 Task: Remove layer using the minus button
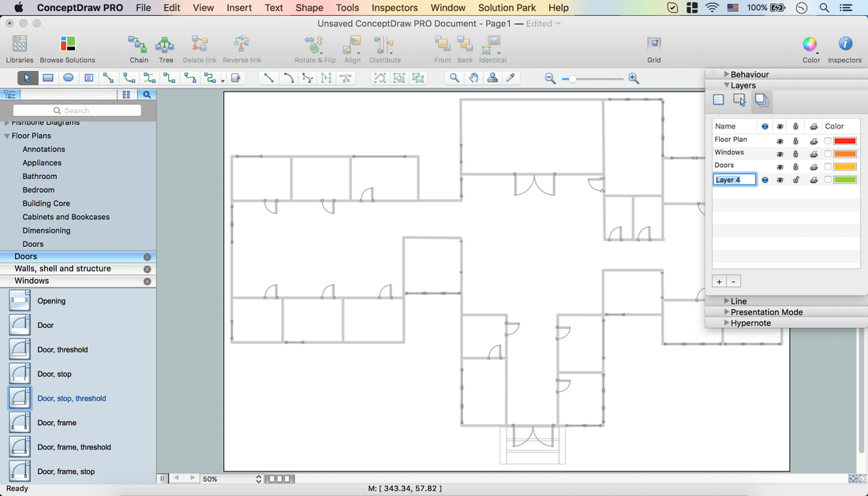click(734, 282)
